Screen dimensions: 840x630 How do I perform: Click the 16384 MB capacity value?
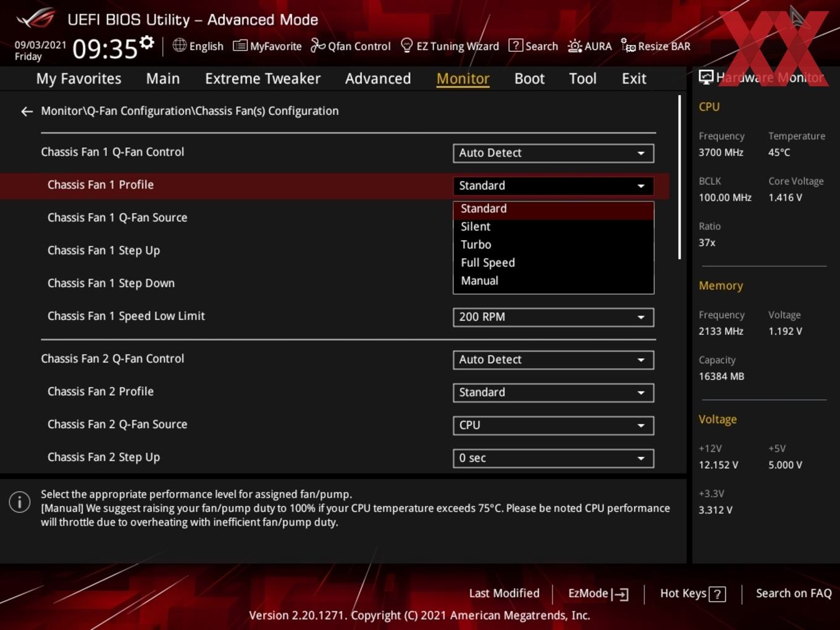point(721,376)
